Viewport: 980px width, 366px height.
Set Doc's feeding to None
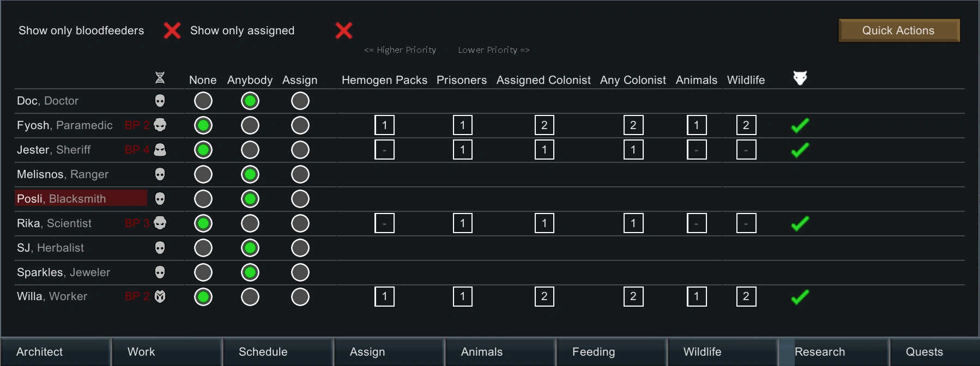click(203, 101)
